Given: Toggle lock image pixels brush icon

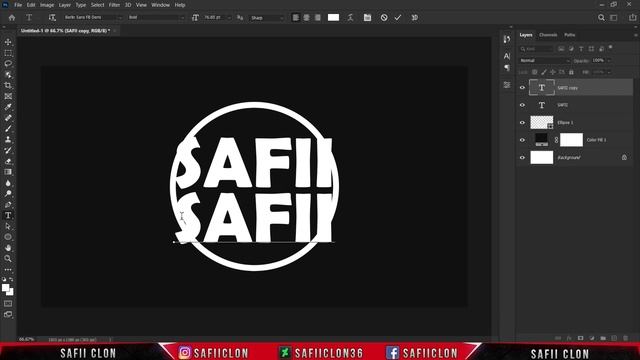Looking at the screenshot, I should pyautogui.click(x=544, y=72).
